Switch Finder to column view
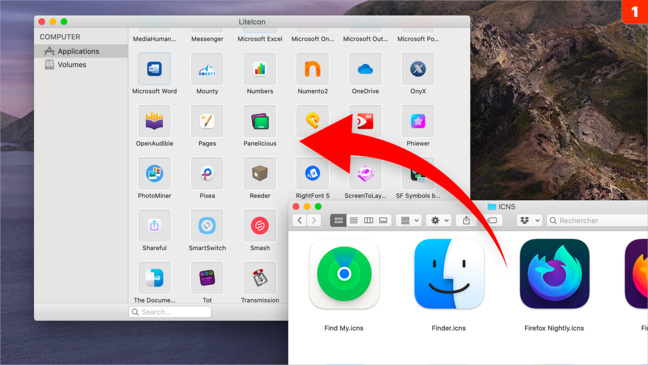The image size is (648, 365). (x=368, y=220)
